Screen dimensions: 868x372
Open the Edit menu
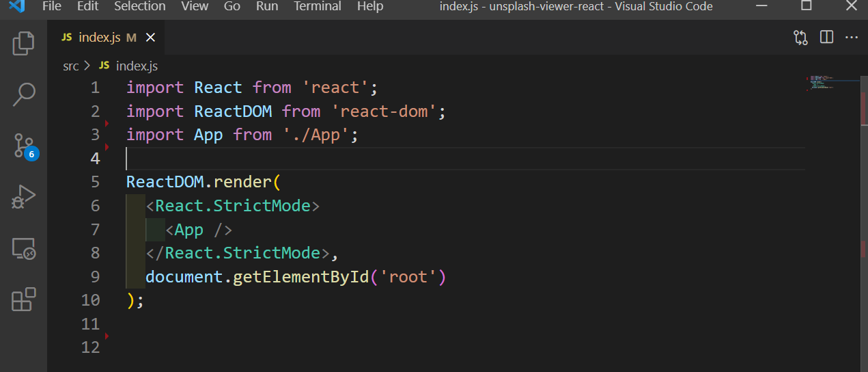pyautogui.click(x=87, y=7)
